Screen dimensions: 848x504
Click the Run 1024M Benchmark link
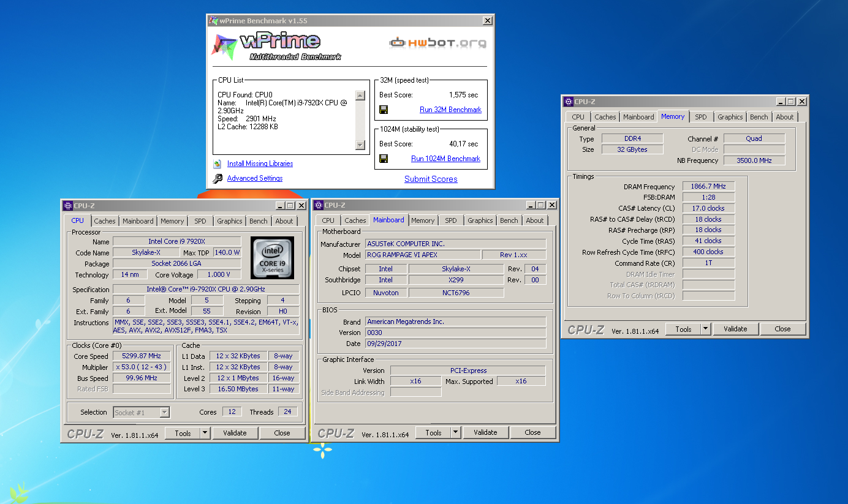[445, 159]
